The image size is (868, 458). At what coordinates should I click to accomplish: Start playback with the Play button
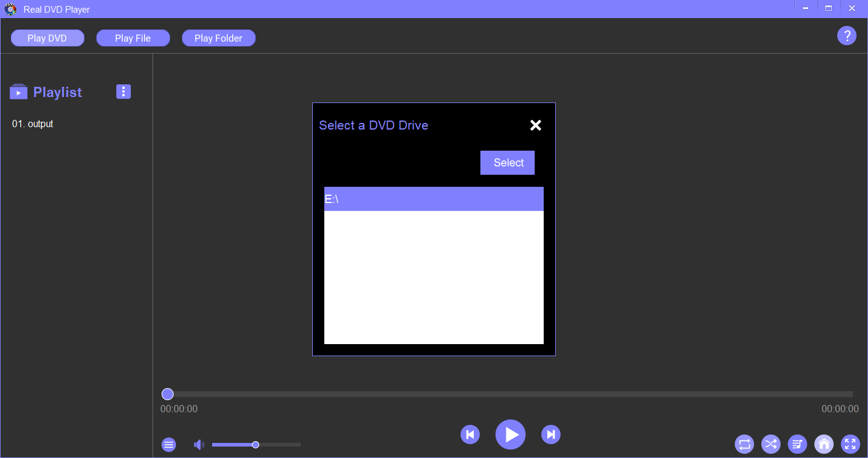tap(511, 434)
